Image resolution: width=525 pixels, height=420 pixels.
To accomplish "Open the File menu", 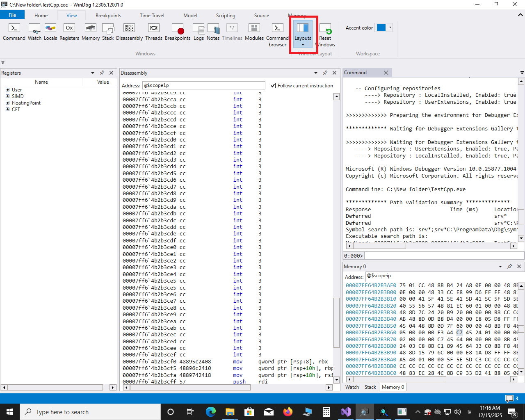I will click(x=12, y=15).
